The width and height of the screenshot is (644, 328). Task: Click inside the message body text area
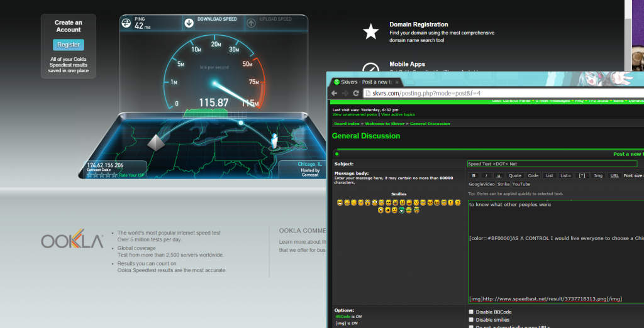556,251
